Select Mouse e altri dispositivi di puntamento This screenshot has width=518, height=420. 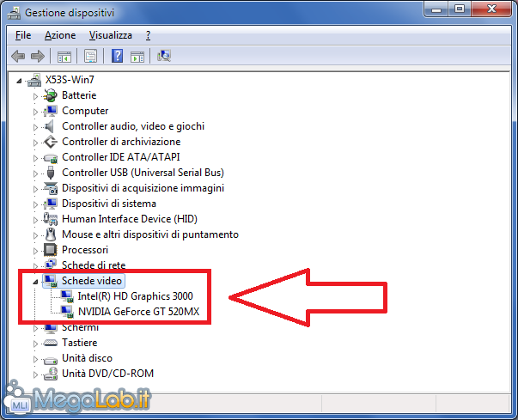(x=150, y=234)
